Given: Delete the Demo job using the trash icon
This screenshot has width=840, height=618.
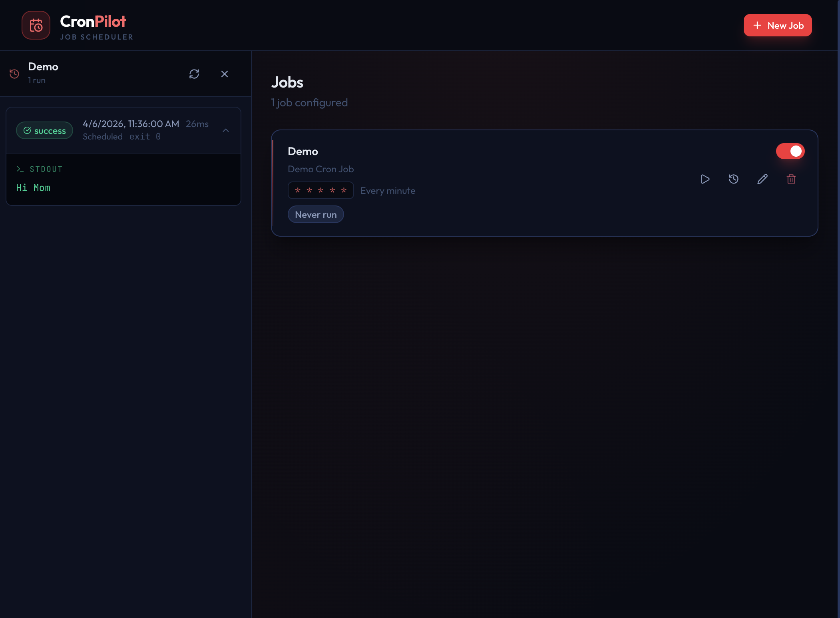Looking at the screenshot, I should coord(791,179).
